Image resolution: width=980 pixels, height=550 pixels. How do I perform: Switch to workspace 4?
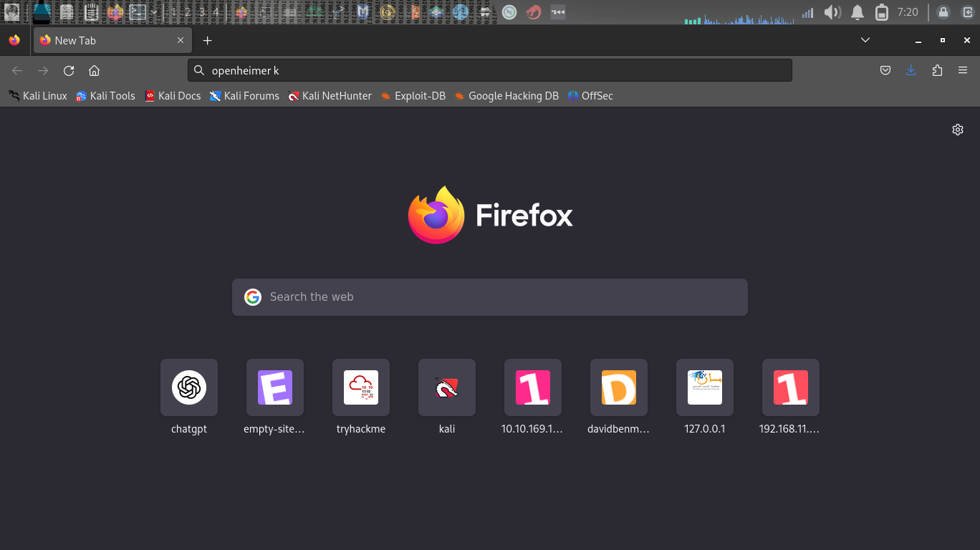(216, 11)
